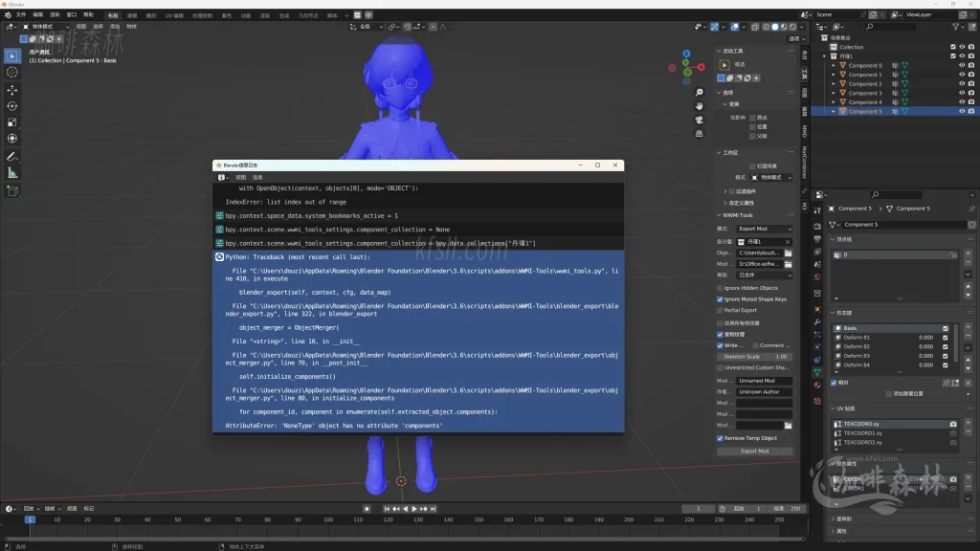Click the Add Cube tool icon

point(12,190)
